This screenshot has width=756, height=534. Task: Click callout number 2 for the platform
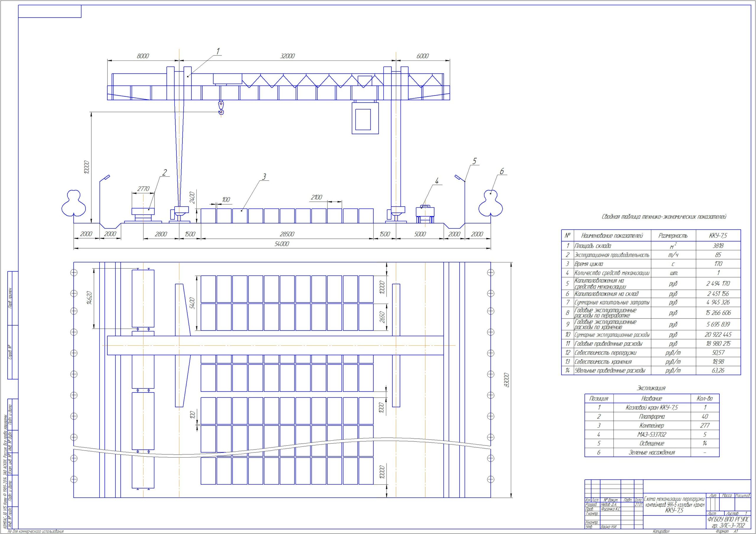pyautogui.click(x=164, y=172)
